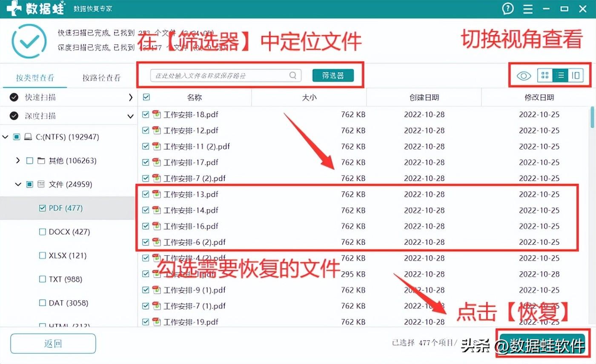
Task: Collapse the 深度扫描 section
Action: [x=131, y=116]
